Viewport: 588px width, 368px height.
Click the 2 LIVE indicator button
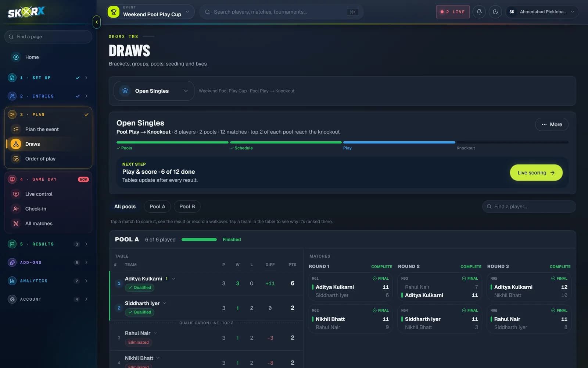click(453, 12)
